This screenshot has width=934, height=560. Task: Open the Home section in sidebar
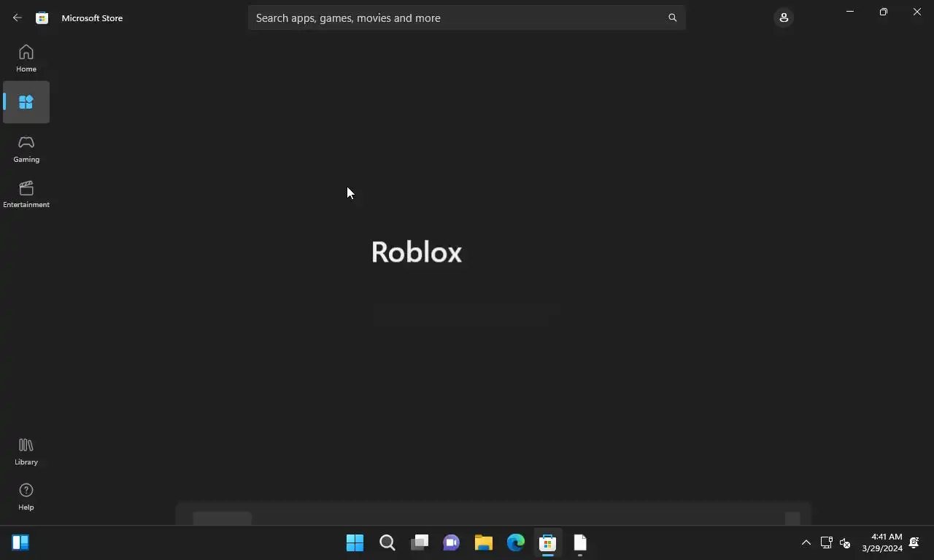26,58
